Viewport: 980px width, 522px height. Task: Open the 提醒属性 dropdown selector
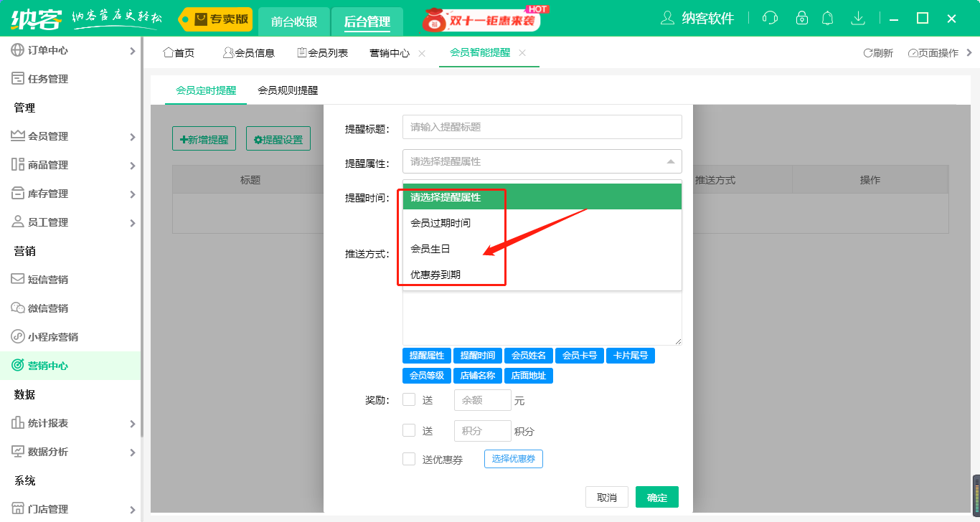coord(542,161)
